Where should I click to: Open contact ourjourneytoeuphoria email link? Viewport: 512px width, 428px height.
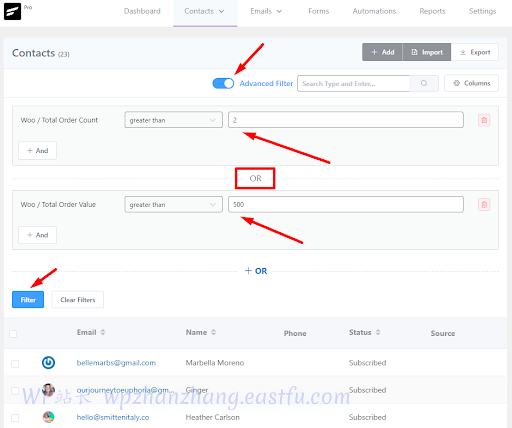[x=125, y=390]
